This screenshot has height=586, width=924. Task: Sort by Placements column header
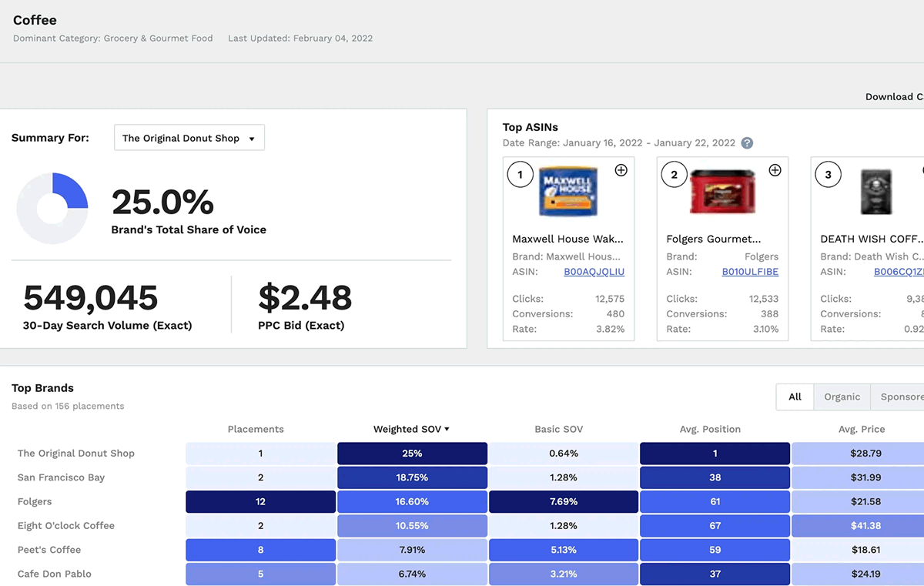pos(256,429)
